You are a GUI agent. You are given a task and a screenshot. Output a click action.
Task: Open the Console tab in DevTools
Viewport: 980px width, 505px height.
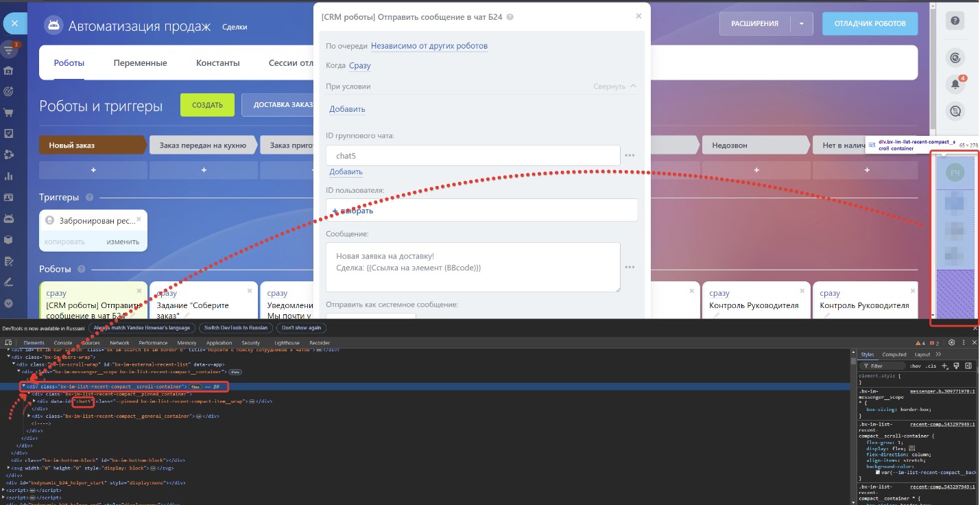pos(63,343)
